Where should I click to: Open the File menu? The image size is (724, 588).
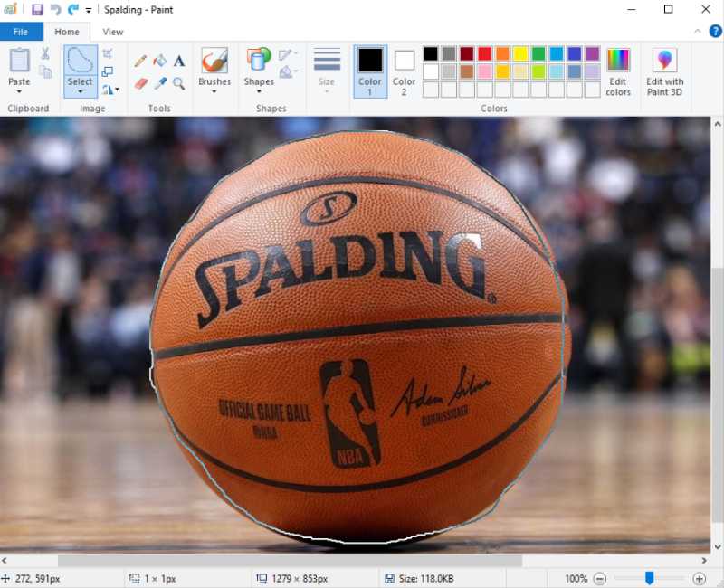pyautogui.click(x=21, y=32)
